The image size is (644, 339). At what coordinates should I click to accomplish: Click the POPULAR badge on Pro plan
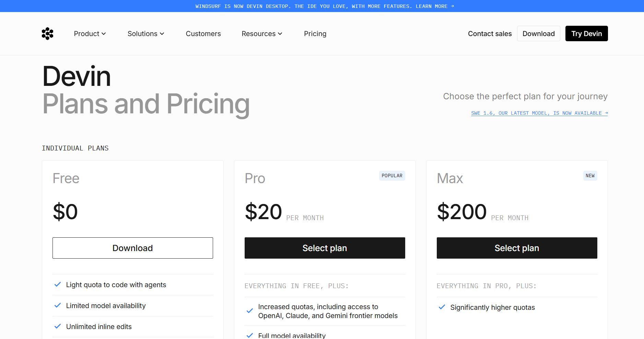click(392, 176)
